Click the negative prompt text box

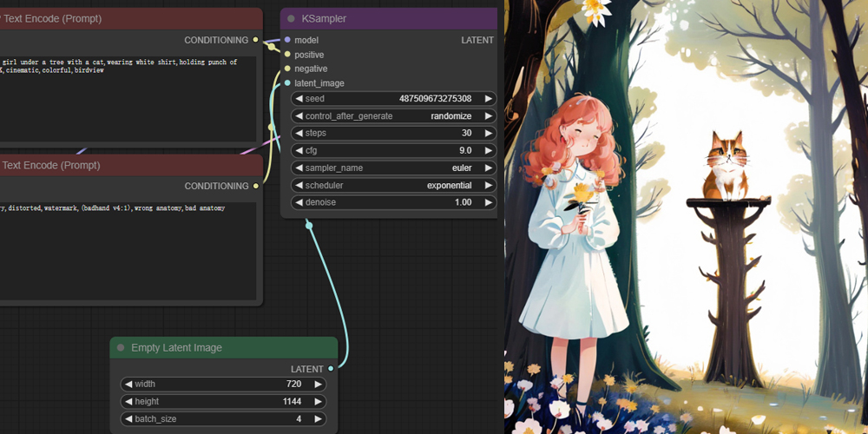[x=128, y=251]
